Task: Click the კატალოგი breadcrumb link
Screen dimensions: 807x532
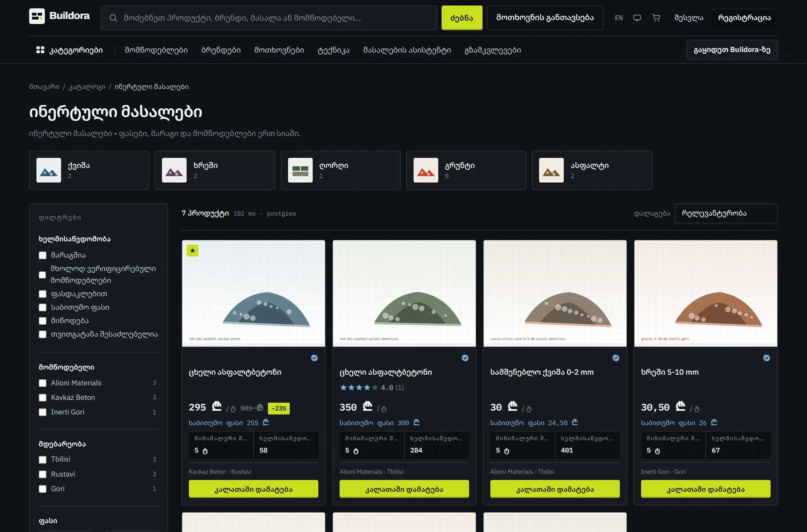Action: click(87, 87)
